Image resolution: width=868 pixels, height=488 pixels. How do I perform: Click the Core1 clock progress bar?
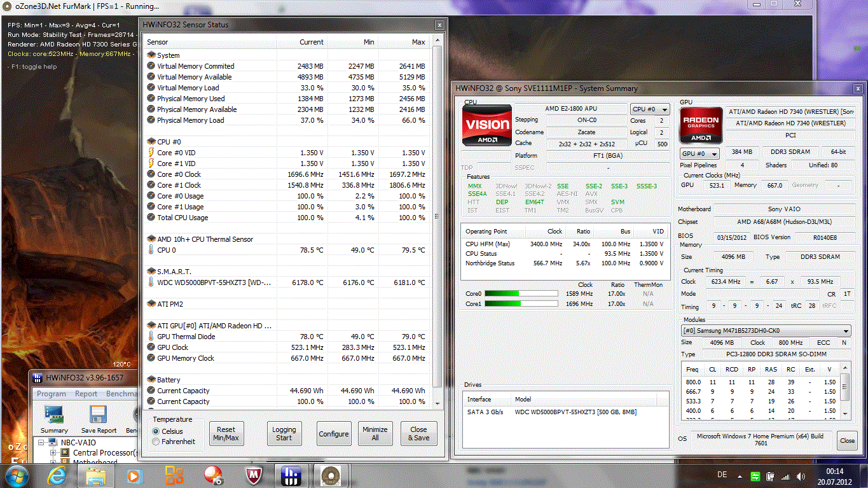(x=521, y=304)
